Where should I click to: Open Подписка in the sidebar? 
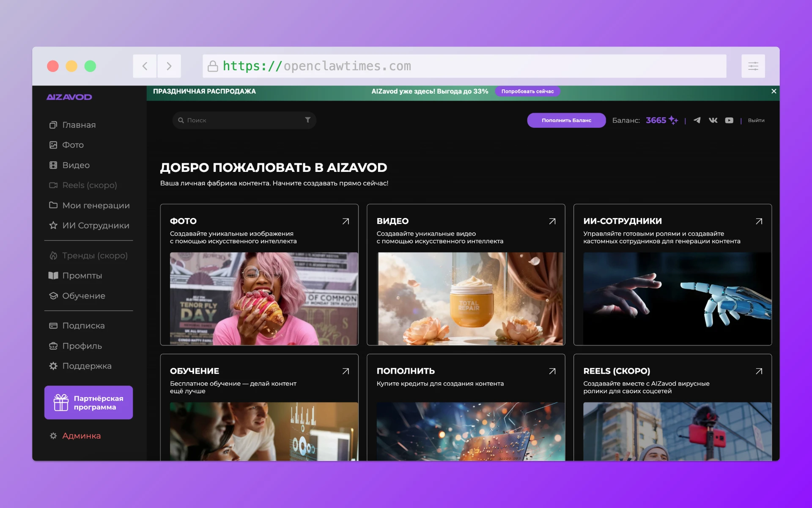[x=84, y=326]
